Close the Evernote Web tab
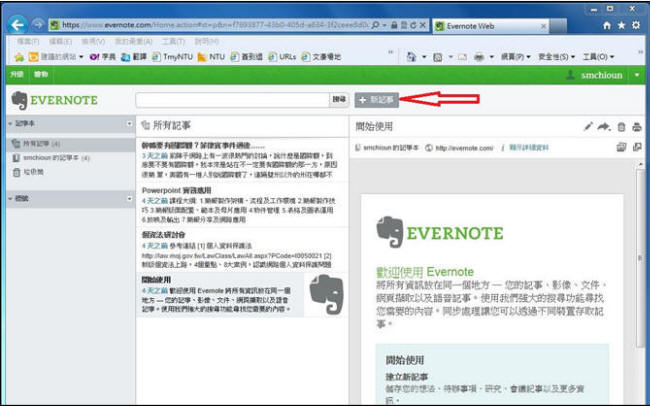The height and width of the screenshot is (406, 650). pos(543,26)
